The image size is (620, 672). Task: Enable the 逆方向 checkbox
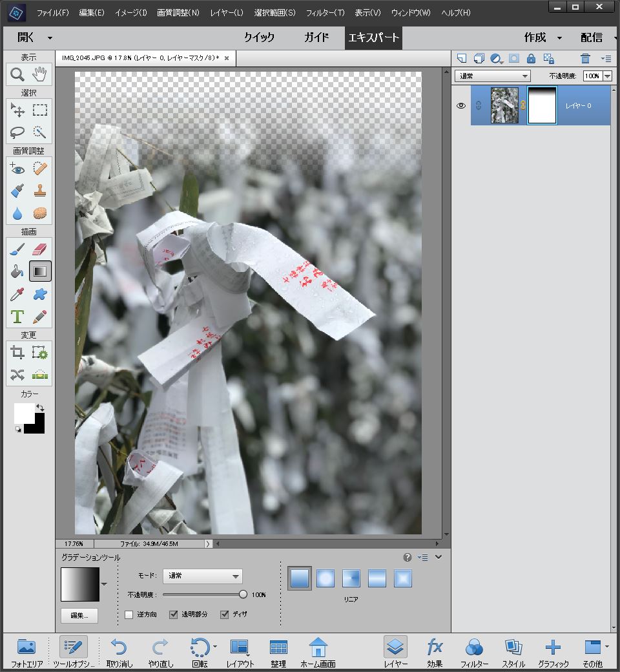pyautogui.click(x=129, y=614)
